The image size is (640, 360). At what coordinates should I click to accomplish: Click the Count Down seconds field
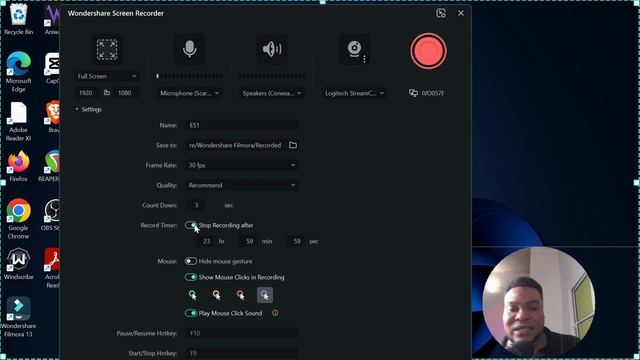(x=196, y=205)
